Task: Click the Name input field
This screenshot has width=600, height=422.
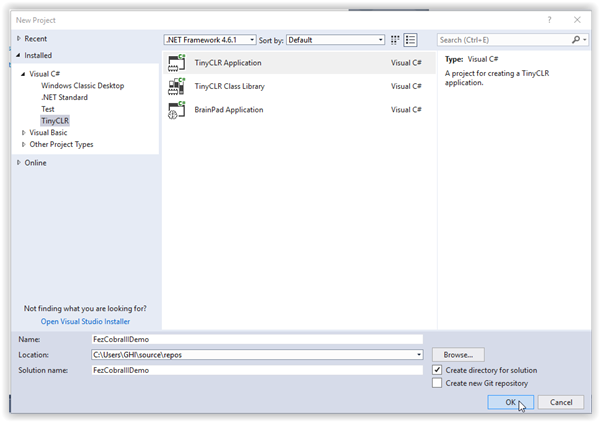Action: tap(257, 339)
